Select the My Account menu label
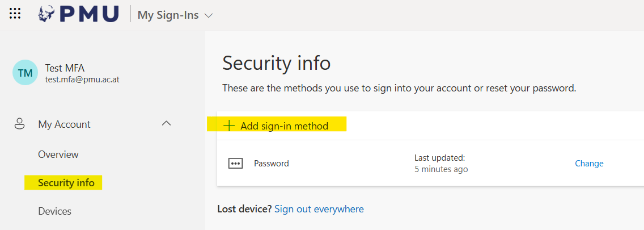Viewport: 644px width, 230px height. point(64,124)
